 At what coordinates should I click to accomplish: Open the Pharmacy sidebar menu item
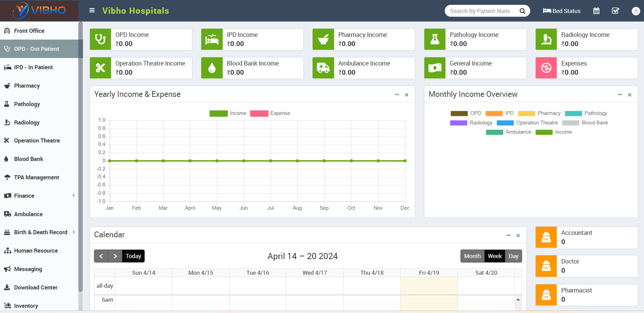click(x=27, y=86)
